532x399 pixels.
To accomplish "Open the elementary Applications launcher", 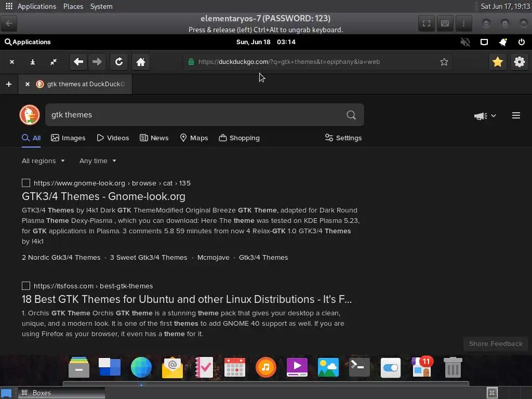I will pyautogui.click(x=28, y=42).
